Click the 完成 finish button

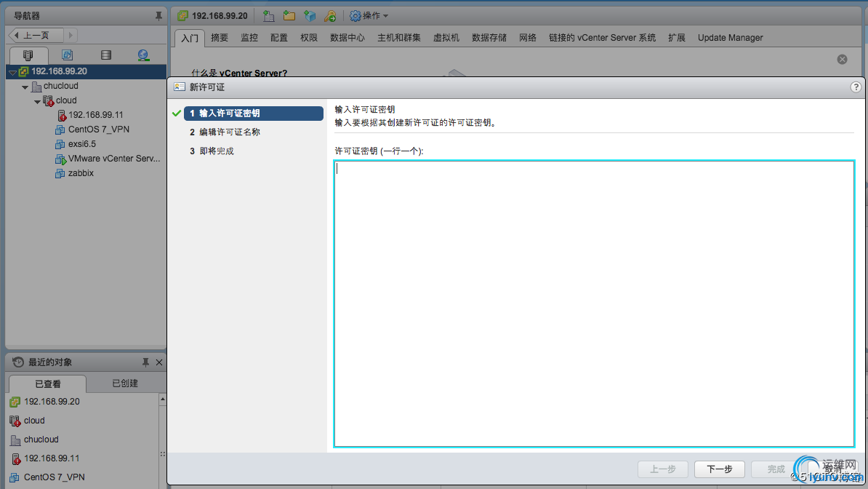[x=776, y=469]
